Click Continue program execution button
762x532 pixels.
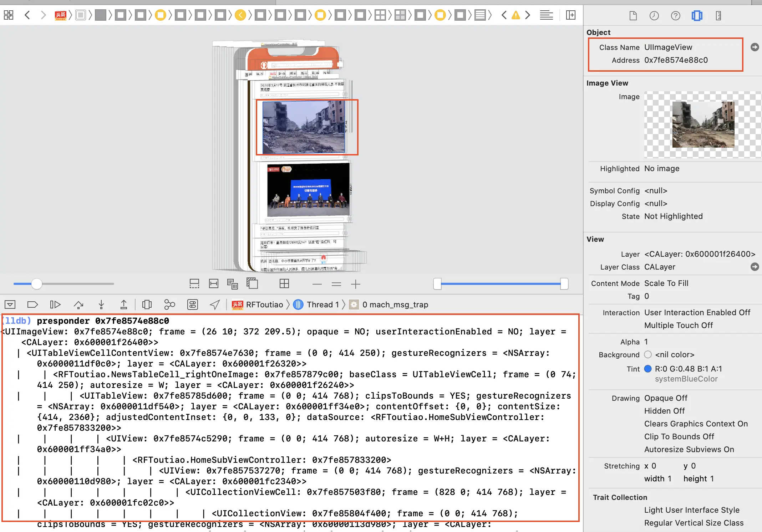point(55,305)
